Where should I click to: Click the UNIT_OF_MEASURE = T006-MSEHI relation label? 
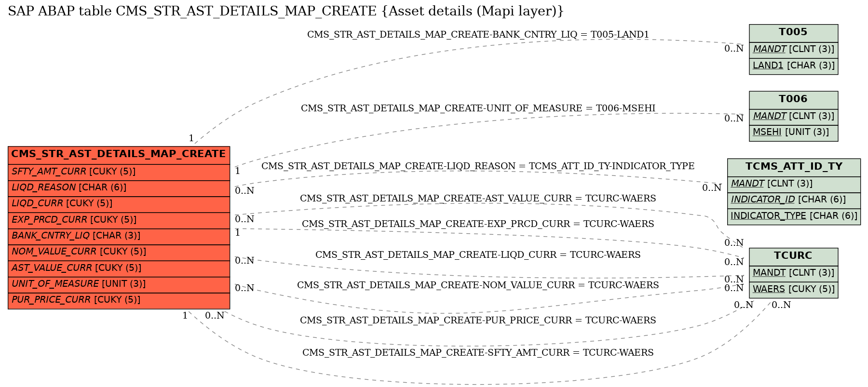click(478, 108)
